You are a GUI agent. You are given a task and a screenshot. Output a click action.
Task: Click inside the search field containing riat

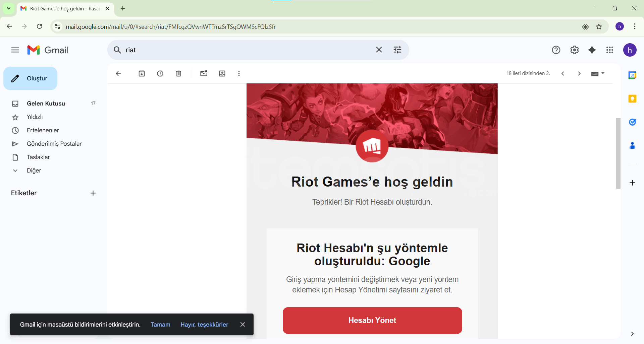pyautogui.click(x=248, y=50)
